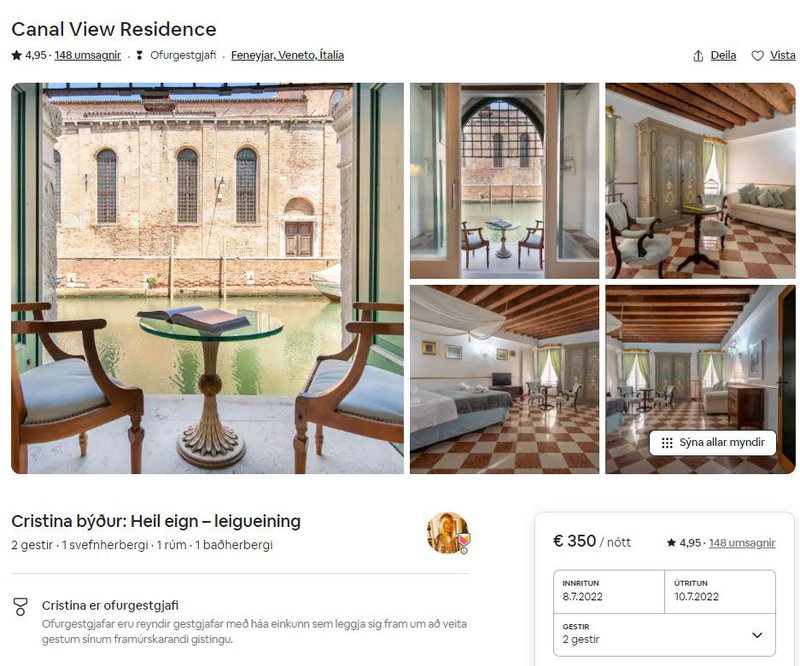800x666 pixels.
Task: Click Cristina's host profile avatar
Action: 448,533
